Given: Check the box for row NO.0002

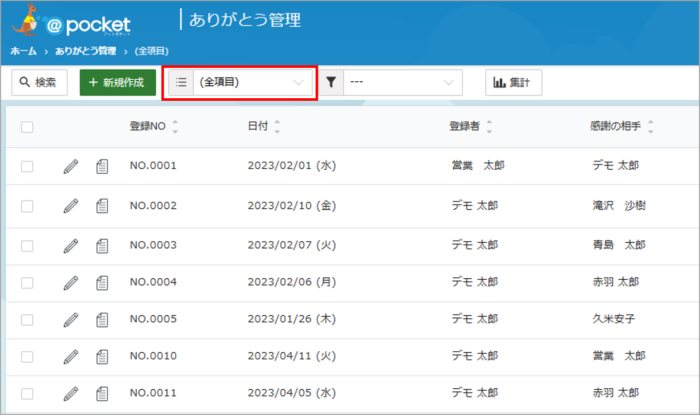Looking at the screenshot, I should tap(27, 206).
